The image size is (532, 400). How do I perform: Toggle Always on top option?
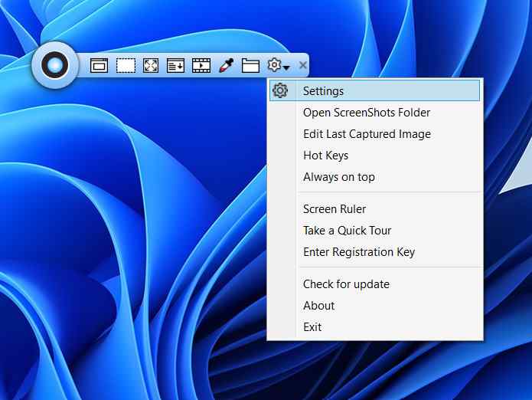tap(374, 177)
